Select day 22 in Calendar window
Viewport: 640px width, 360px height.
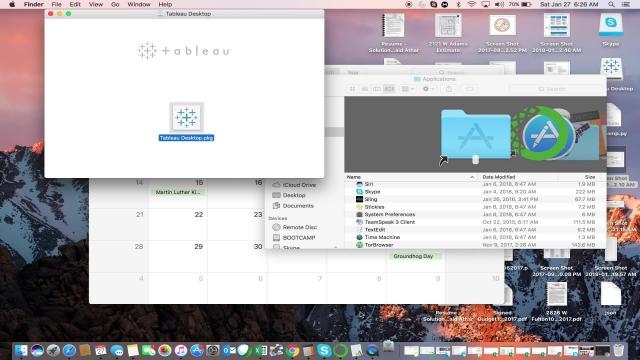point(199,215)
